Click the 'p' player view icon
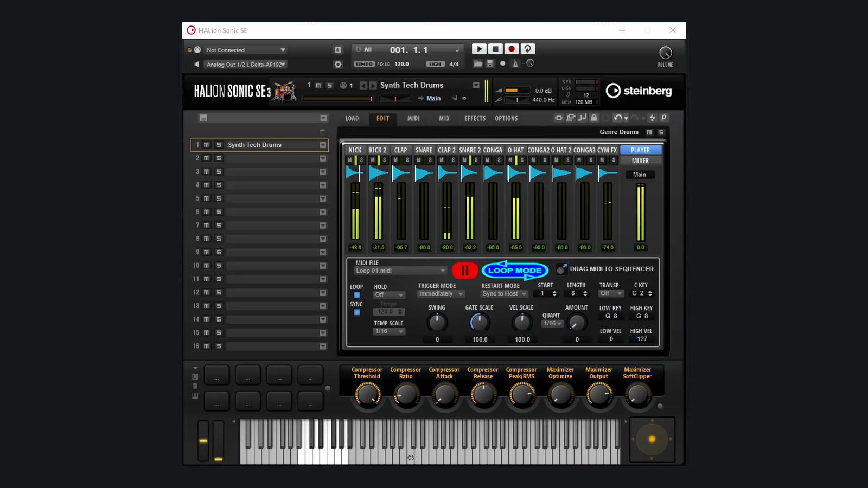The height and width of the screenshot is (488, 868). point(663,118)
